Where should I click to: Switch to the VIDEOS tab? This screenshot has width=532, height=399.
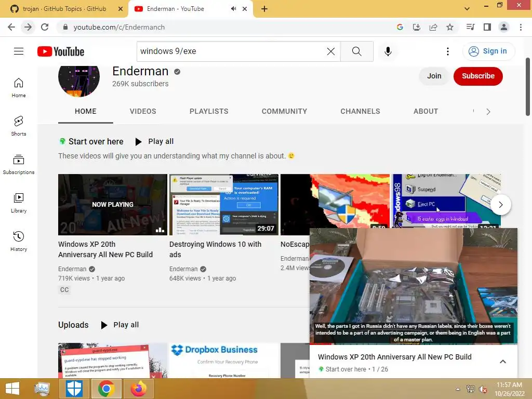(143, 111)
